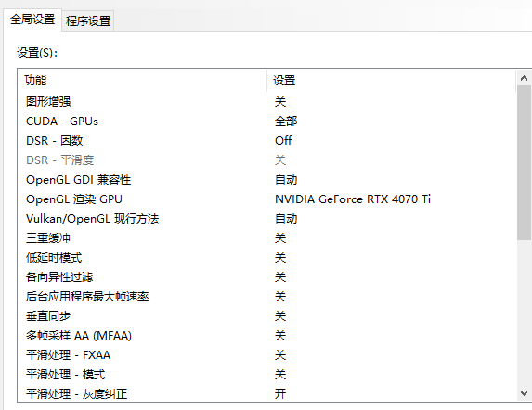Switch to the 程序设置 tab

[88, 21]
